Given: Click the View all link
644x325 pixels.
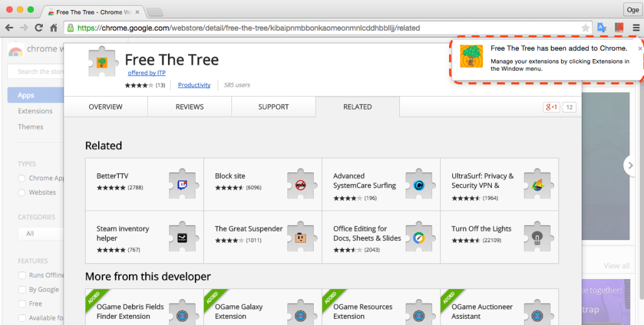Looking at the screenshot, I should point(616,265).
